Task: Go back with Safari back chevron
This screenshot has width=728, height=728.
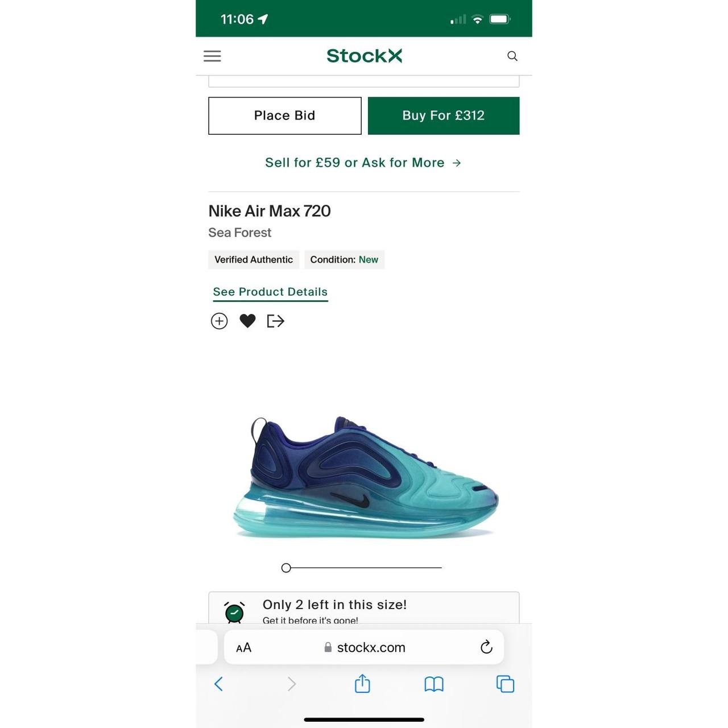Action: point(218,684)
